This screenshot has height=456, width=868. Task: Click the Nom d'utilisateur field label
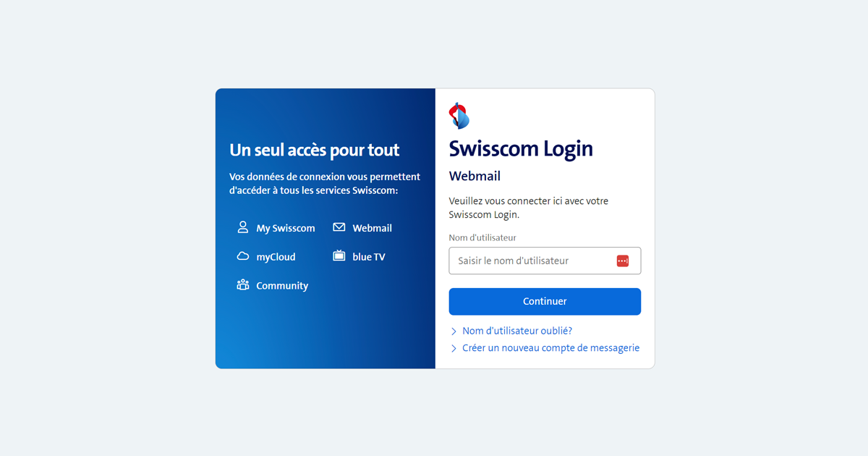pyautogui.click(x=482, y=237)
